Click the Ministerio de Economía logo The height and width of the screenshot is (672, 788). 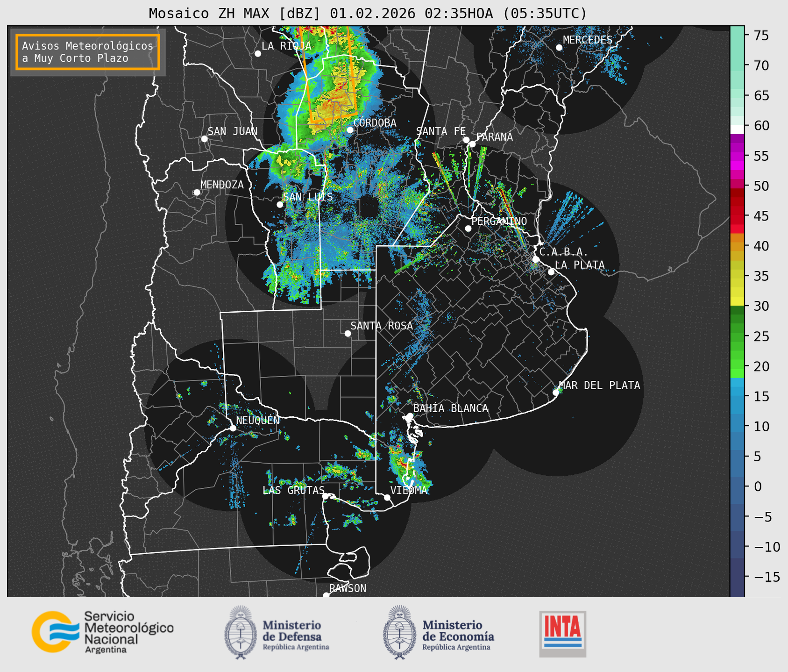pyautogui.click(x=438, y=632)
